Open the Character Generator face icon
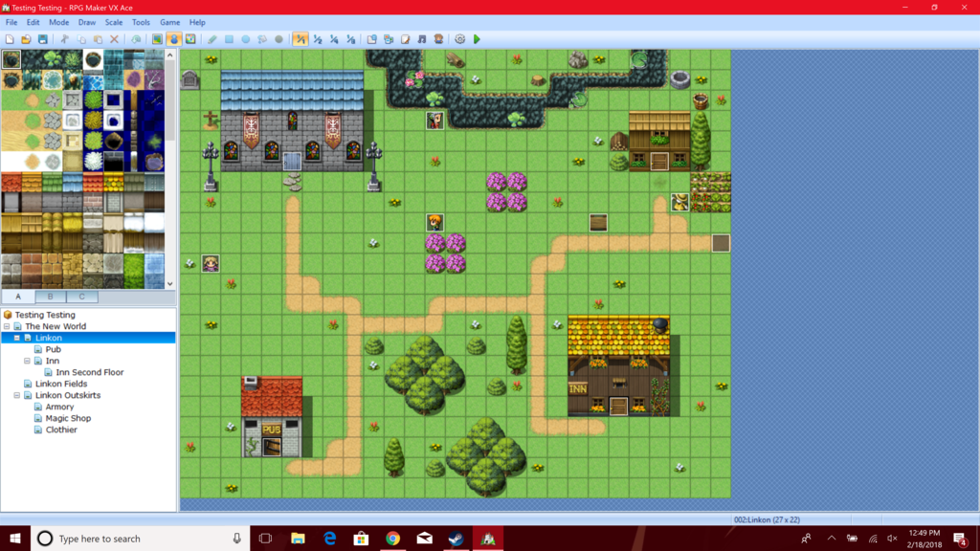This screenshot has width=980, height=551. point(438,39)
